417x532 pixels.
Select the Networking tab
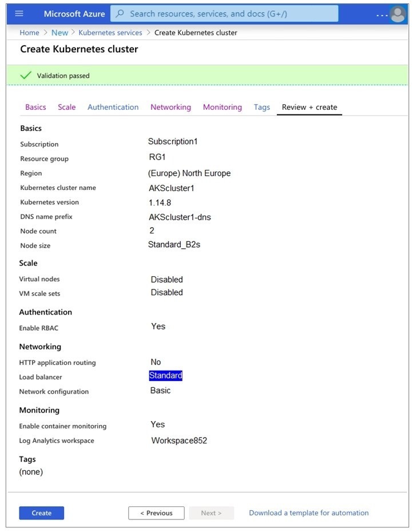tap(170, 107)
